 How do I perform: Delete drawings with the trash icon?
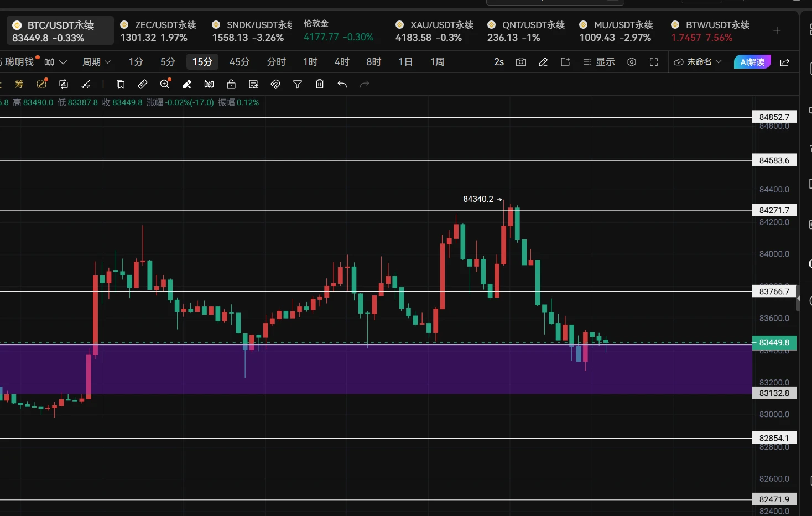point(320,84)
